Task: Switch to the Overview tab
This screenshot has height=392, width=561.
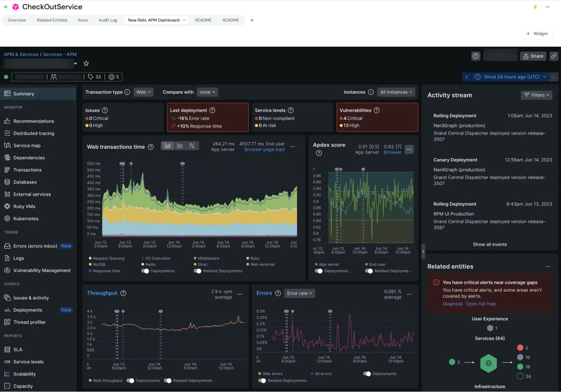Action: 17,20
